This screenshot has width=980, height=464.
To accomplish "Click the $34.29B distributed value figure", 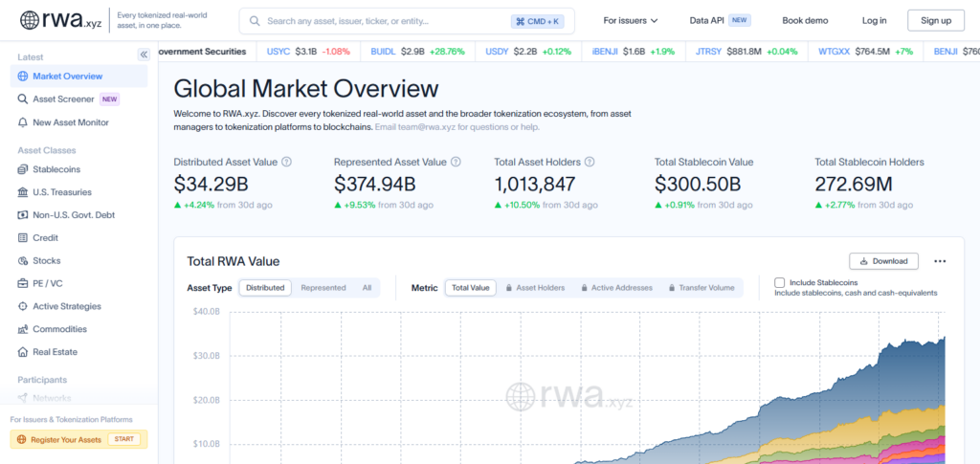I will [x=212, y=185].
